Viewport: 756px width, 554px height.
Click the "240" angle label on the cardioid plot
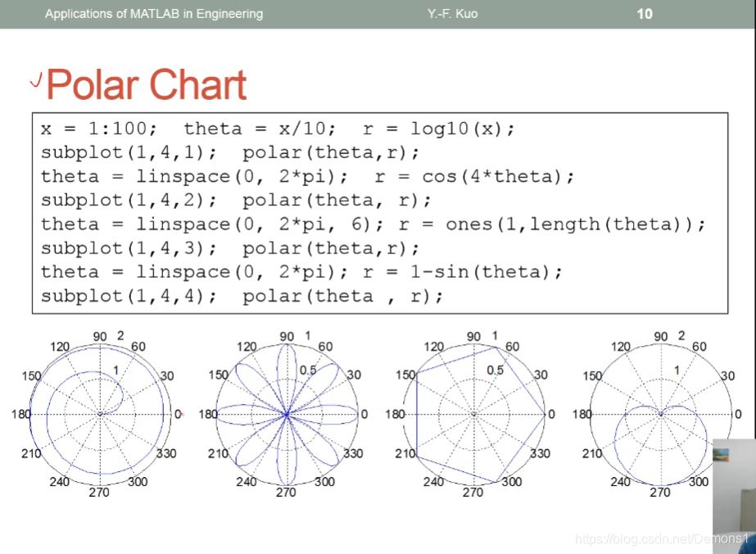[621, 482]
